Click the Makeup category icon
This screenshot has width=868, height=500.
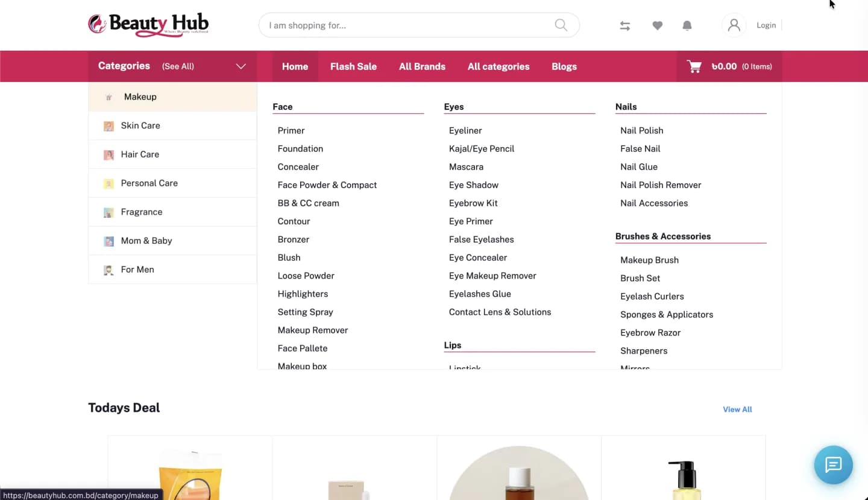pyautogui.click(x=109, y=97)
